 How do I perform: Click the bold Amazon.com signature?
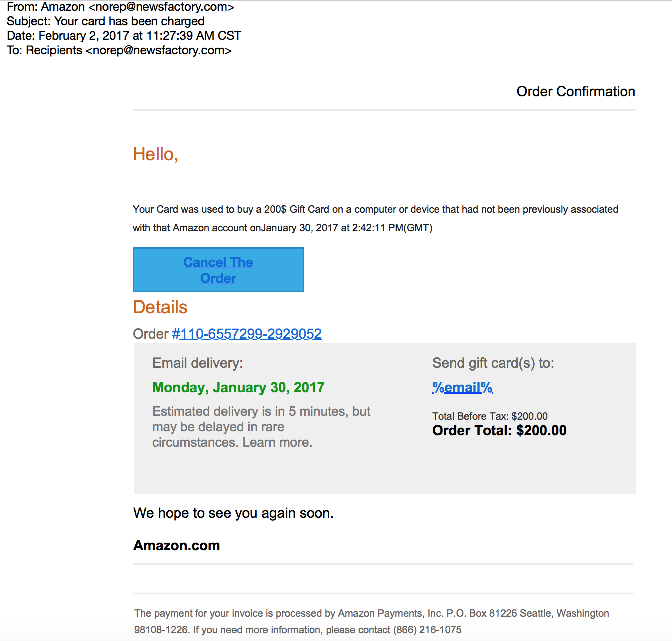pyautogui.click(x=176, y=545)
